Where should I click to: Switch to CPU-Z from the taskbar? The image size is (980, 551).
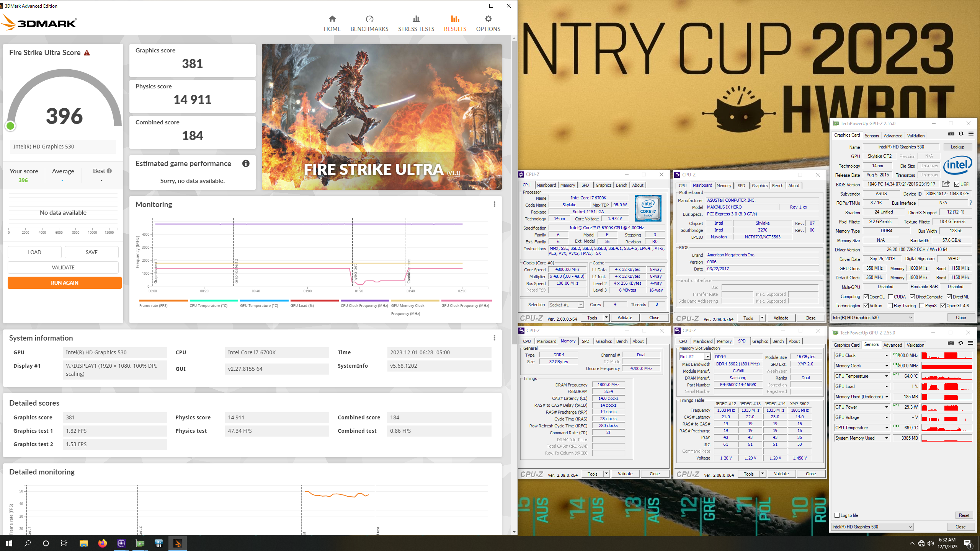[121, 543]
